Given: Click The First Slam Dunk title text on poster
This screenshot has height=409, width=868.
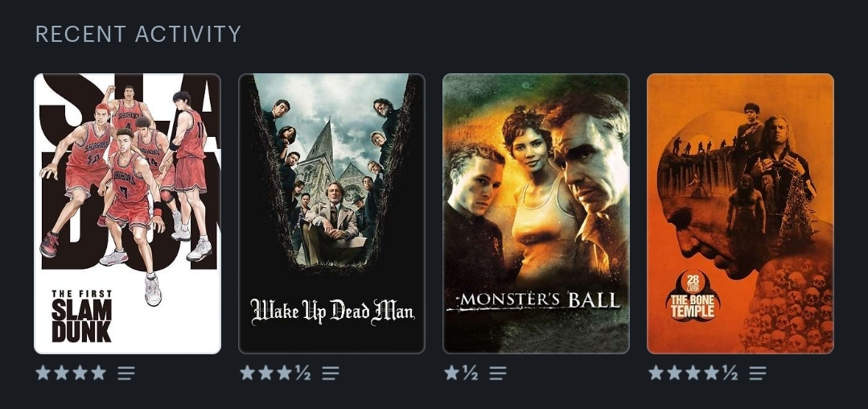Looking at the screenshot, I should pos(81,316).
